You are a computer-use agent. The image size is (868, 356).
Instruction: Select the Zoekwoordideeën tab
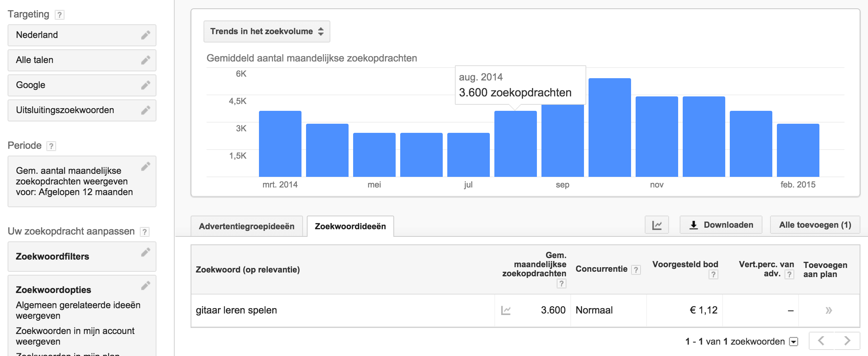pyautogui.click(x=350, y=227)
